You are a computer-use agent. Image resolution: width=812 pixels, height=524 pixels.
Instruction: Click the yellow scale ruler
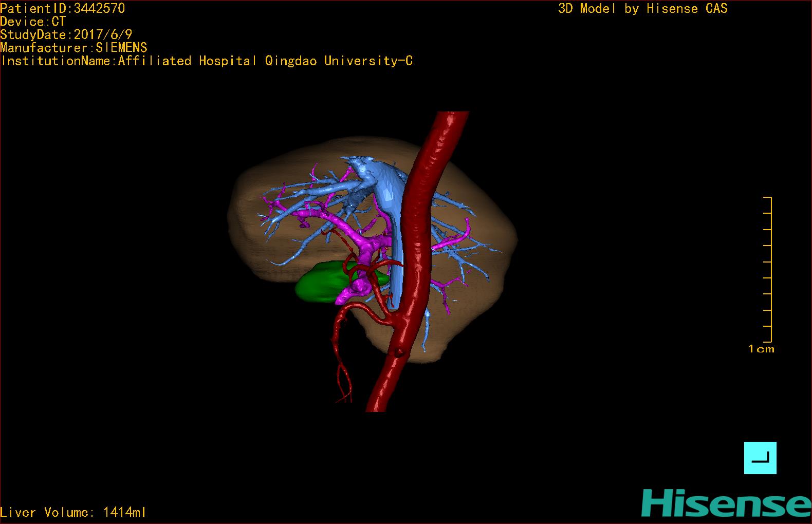pyautogui.click(x=768, y=269)
